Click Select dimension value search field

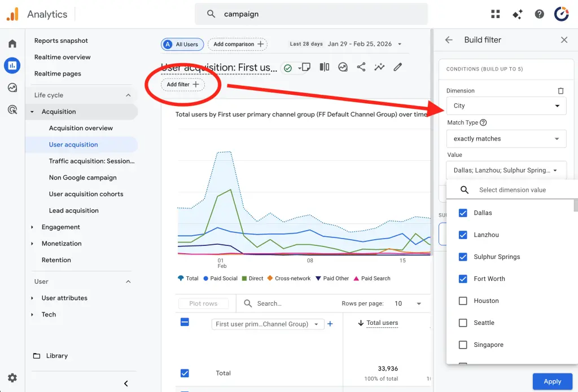click(512, 190)
